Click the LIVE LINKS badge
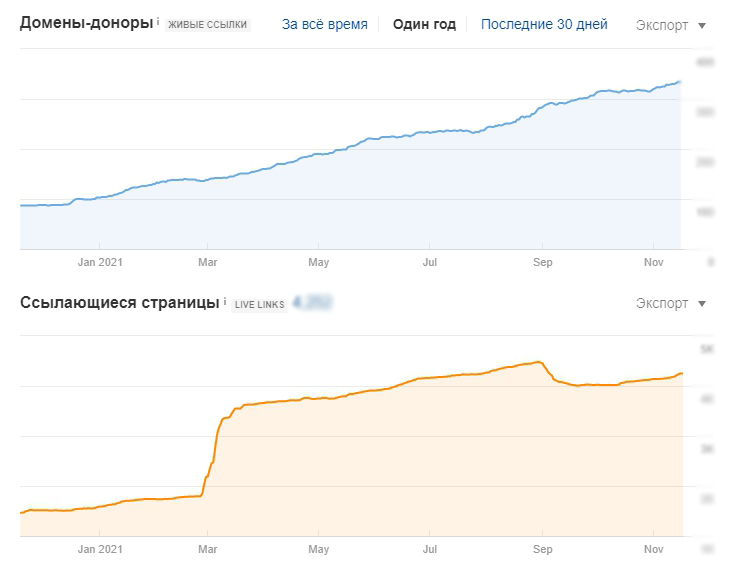The image size is (730, 569). point(259,305)
